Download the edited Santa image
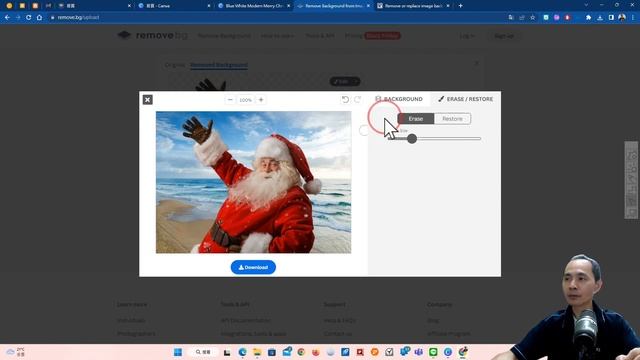This screenshot has height=360, width=640. pos(253,267)
